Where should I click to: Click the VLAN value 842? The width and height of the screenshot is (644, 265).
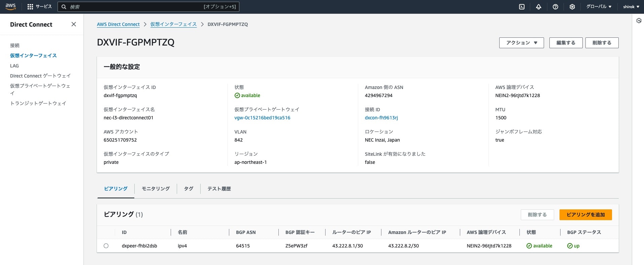[x=238, y=140]
